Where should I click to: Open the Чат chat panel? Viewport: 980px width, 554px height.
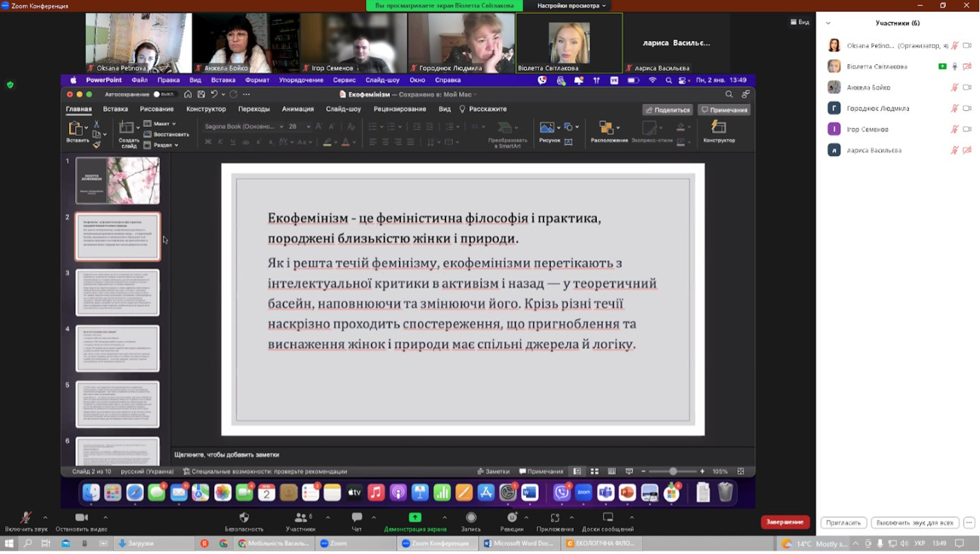[x=356, y=518]
